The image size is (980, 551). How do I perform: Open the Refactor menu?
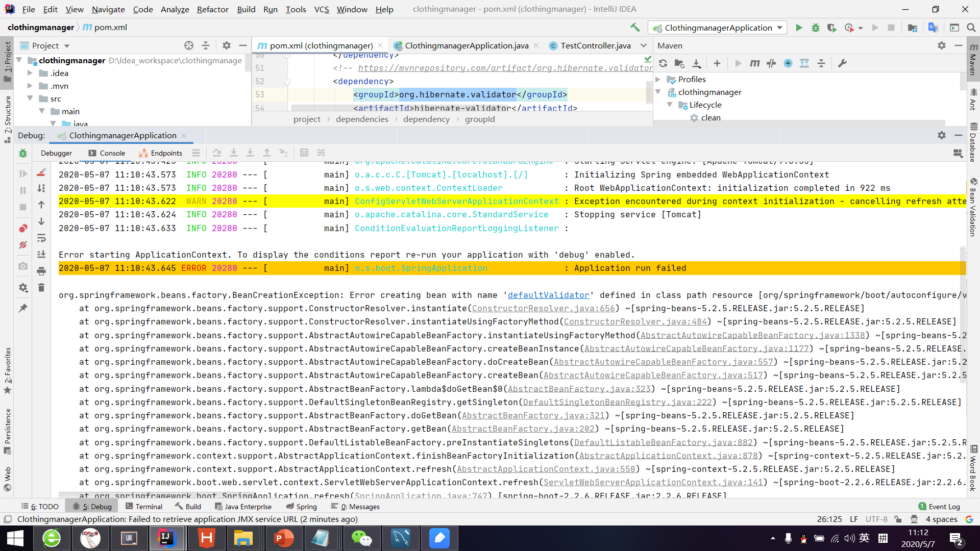point(212,9)
